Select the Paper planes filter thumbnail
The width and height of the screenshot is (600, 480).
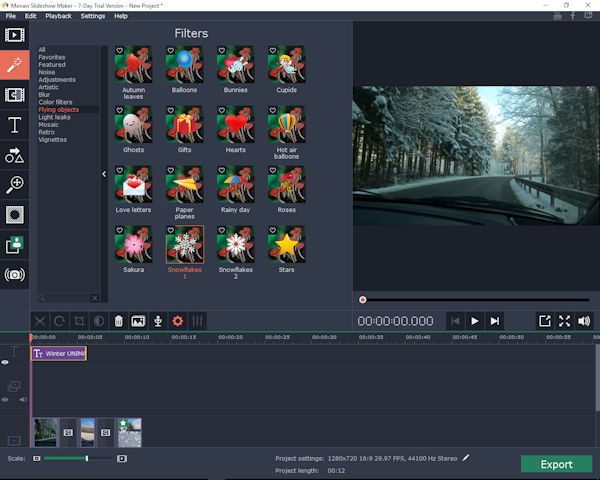point(184,184)
